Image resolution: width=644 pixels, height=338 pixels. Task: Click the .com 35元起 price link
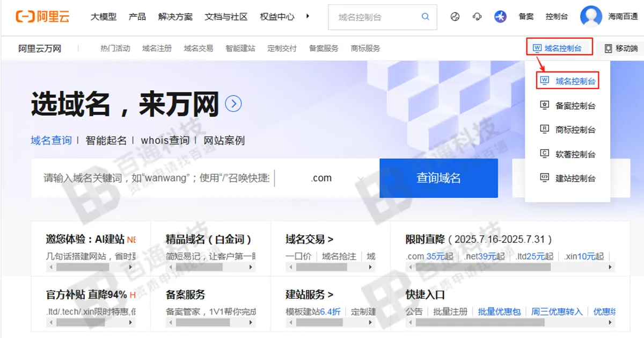pos(430,256)
